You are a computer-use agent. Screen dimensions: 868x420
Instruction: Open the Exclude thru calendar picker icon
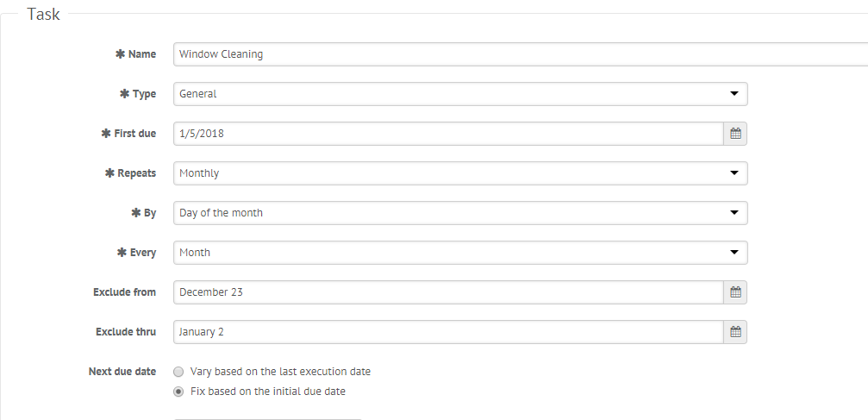(x=735, y=332)
